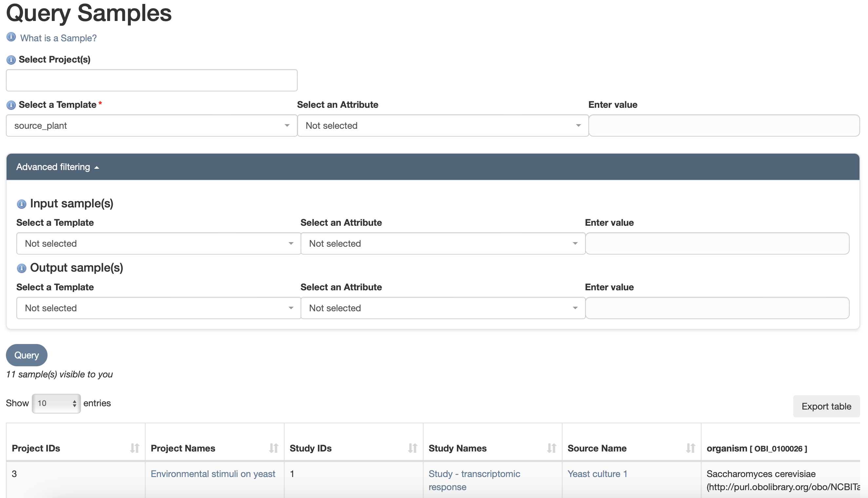Click the info icon next to 'Select a Template'
The width and height of the screenshot is (868, 498).
(x=11, y=105)
